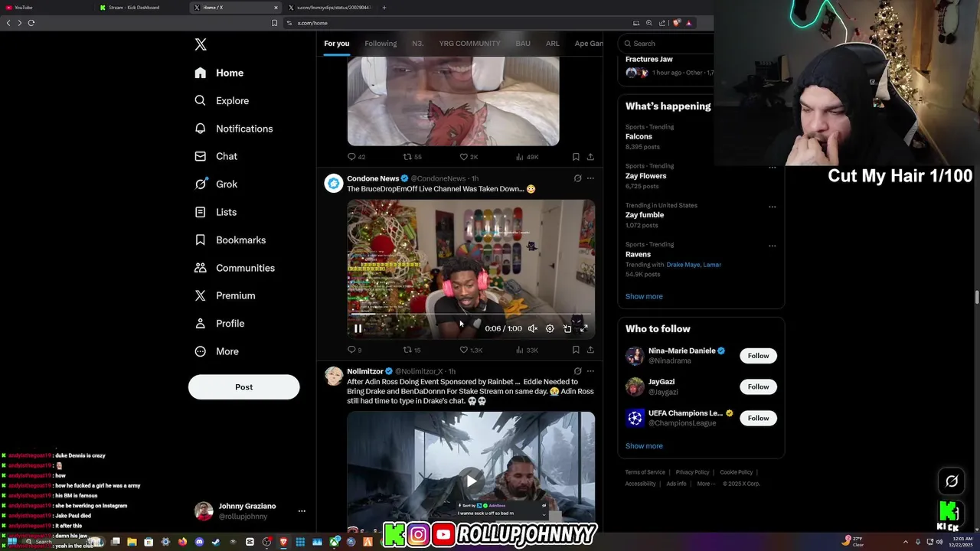This screenshot has height=551, width=980.
Task: Play the Nolimitzor Drake video
Action: pyautogui.click(x=471, y=481)
